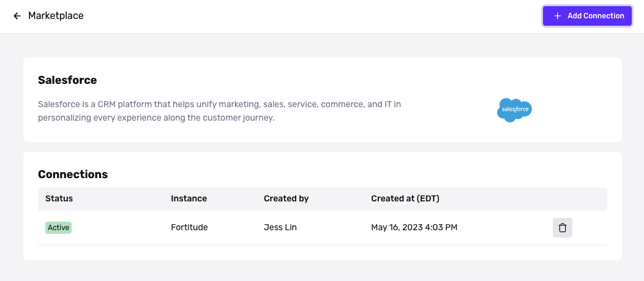Select the Fortitude instance cell

(x=189, y=228)
